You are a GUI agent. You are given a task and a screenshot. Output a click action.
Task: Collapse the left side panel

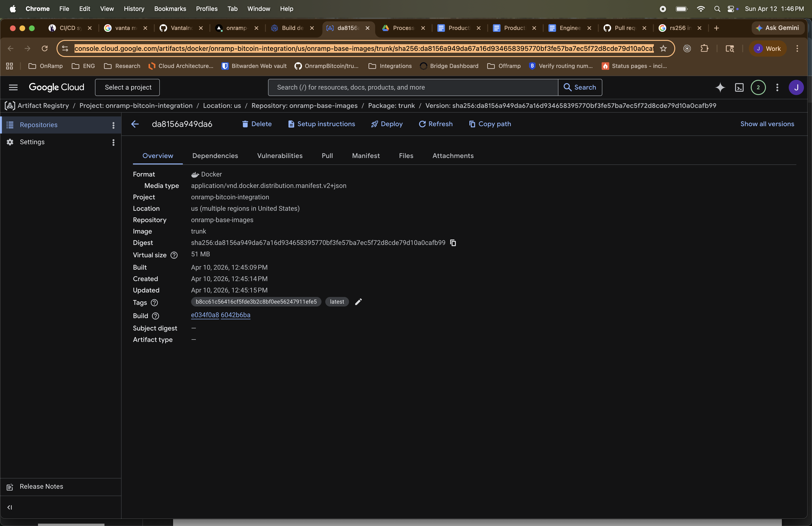point(10,507)
